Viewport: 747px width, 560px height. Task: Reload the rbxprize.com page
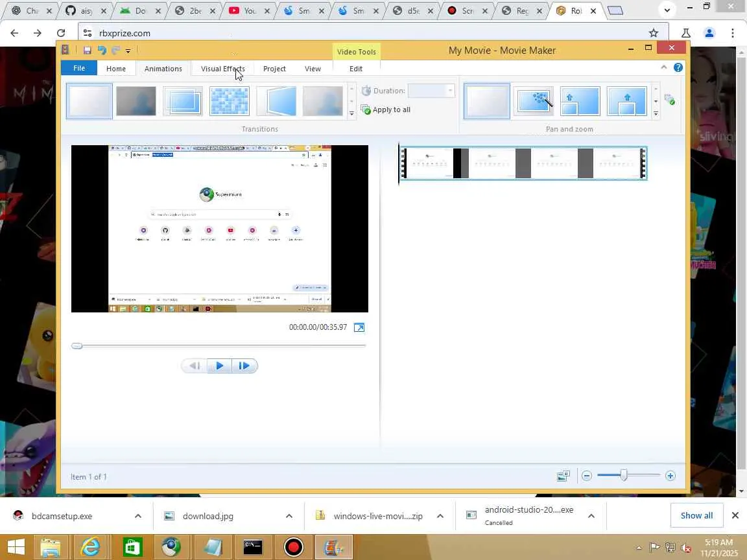coord(61,33)
